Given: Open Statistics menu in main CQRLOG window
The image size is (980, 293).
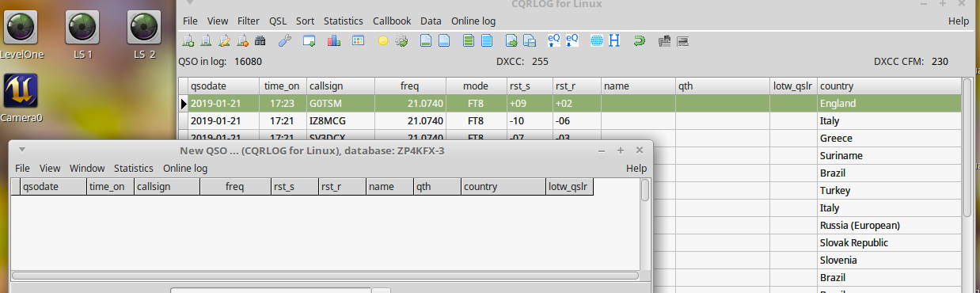Looking at the screenshot, I should tap(344, 21).
